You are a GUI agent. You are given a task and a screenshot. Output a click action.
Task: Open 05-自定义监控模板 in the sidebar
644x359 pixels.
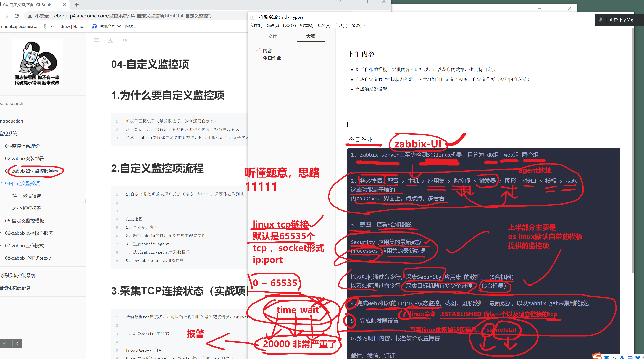click(25, 221)
